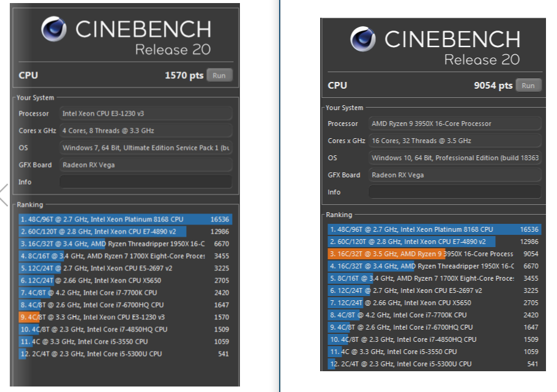Screen dimensions: 557x392
Task: Click Cinebench logo sphere in right window
Action: [363, 39]
